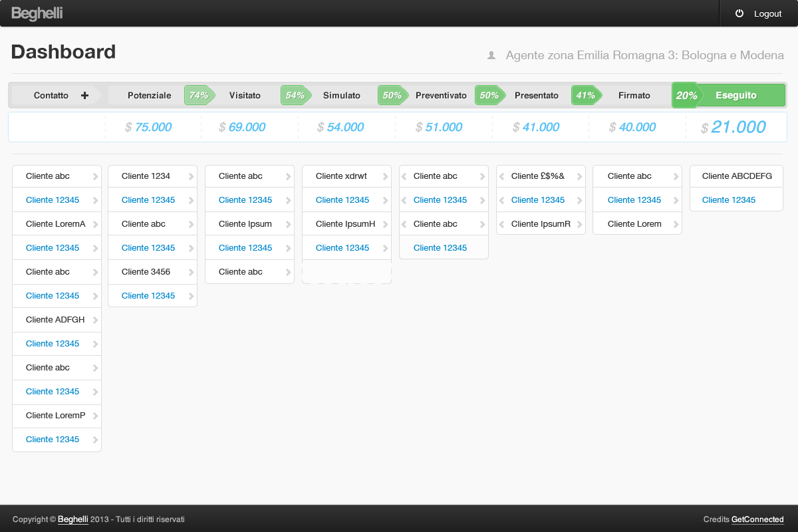Click the 74% conversion badge
This screenshot has height=532, width=798.
tap(198, 95)
